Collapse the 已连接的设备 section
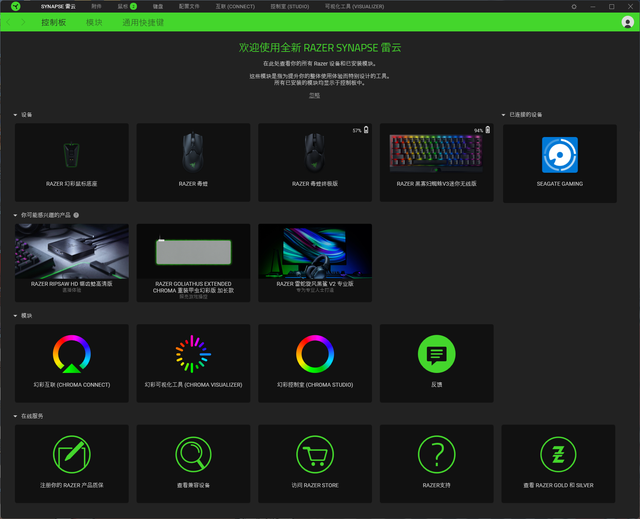The image size is (640, 519). [x=503, y=115]
